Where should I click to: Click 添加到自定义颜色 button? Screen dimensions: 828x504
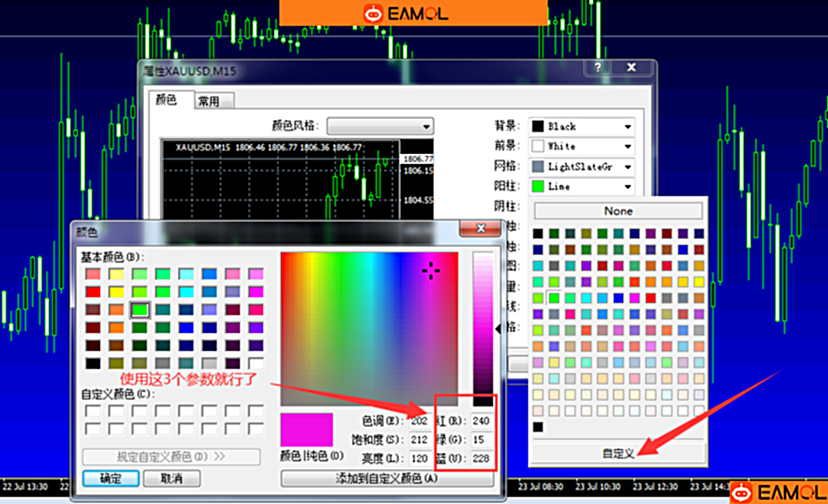[387, 479]
